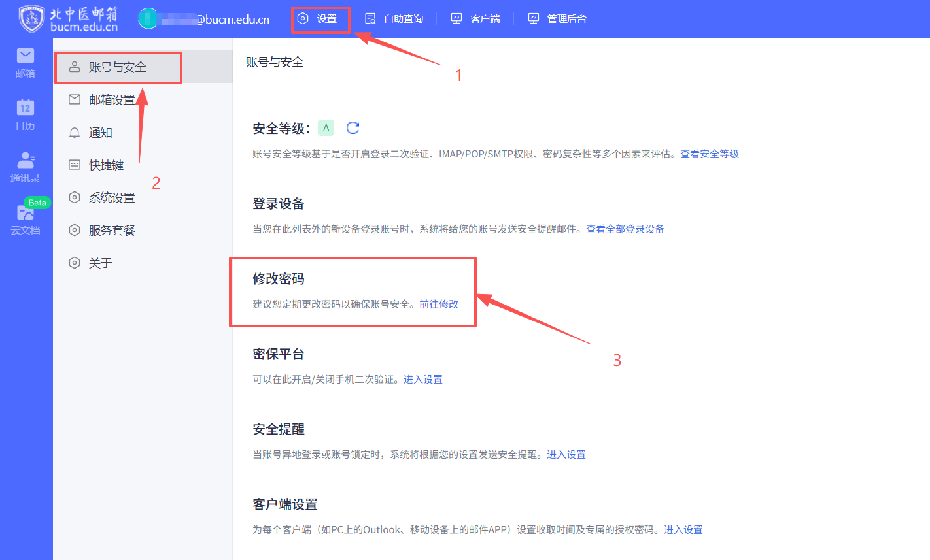
Task: Open the 邮箱 mail icon in sidebar
Action: pyautogui.click(x=26, y=63)
